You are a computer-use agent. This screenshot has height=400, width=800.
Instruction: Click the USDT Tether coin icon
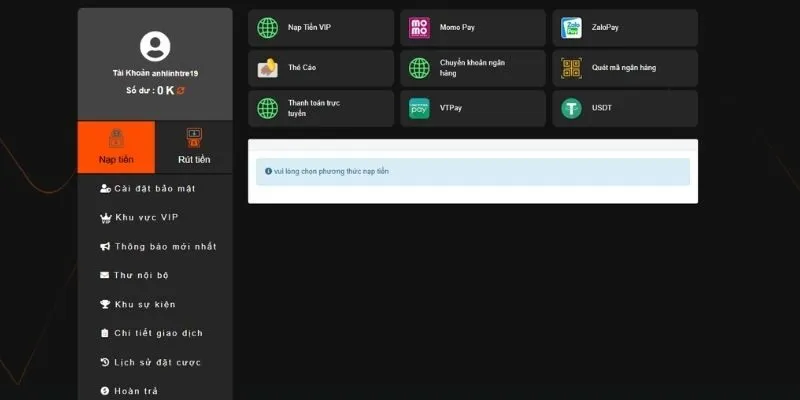point(571,109)
